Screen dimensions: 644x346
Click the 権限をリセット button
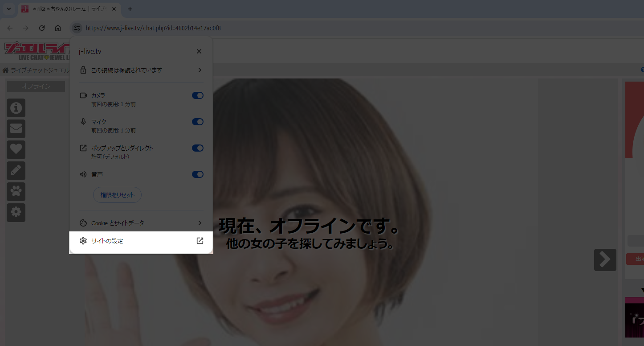coord(117,195)
